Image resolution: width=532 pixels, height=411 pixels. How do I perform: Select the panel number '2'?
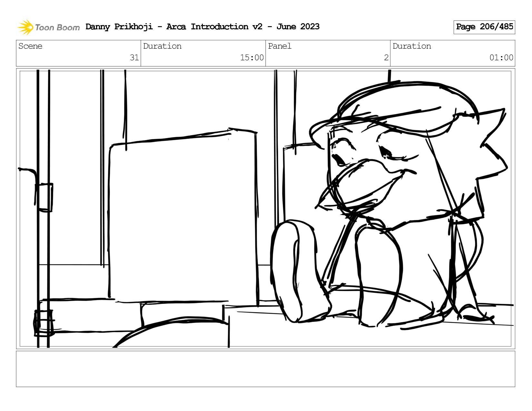coord(386,58)
